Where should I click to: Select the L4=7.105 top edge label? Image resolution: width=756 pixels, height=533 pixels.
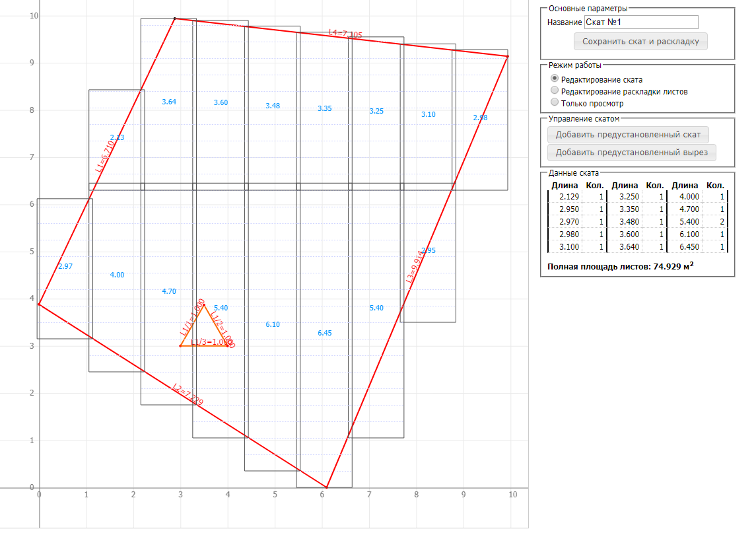[345, 33]
